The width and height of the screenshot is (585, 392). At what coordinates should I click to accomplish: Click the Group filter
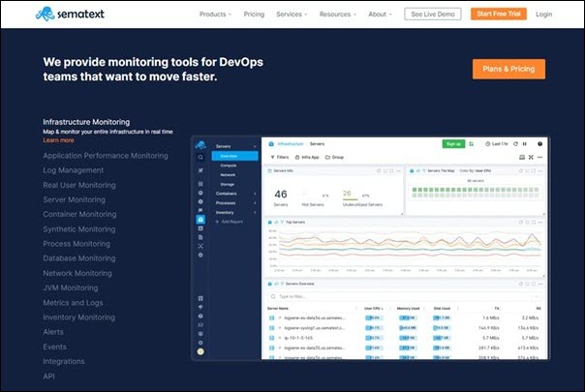tap(334, 157)
